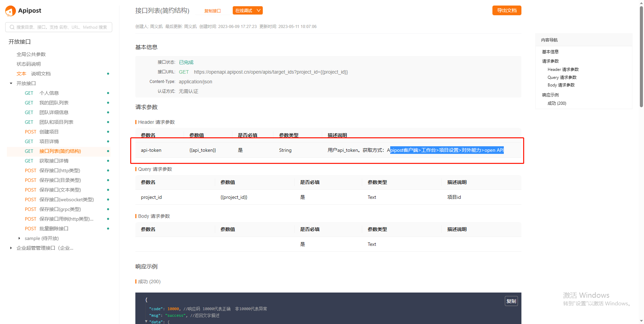The width and height of the screenshot is (644, 324).
Task: Click the Apipost rocket logo
Action: coord(11,11)
